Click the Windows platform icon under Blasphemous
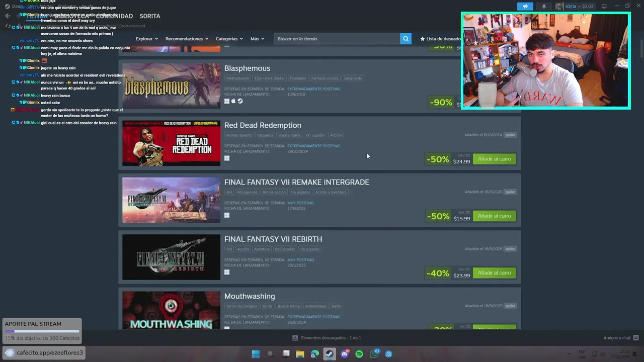The image size is (644, 362). point(227,101)
